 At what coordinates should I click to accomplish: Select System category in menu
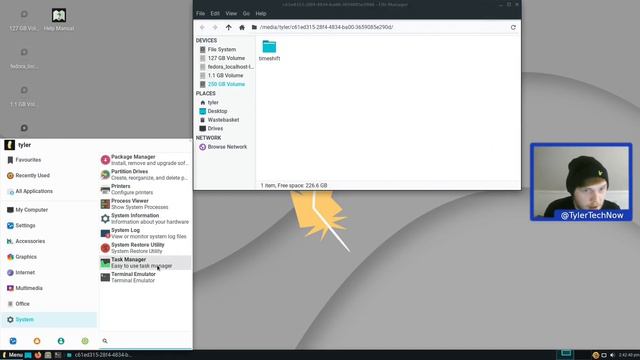(49, 320)
